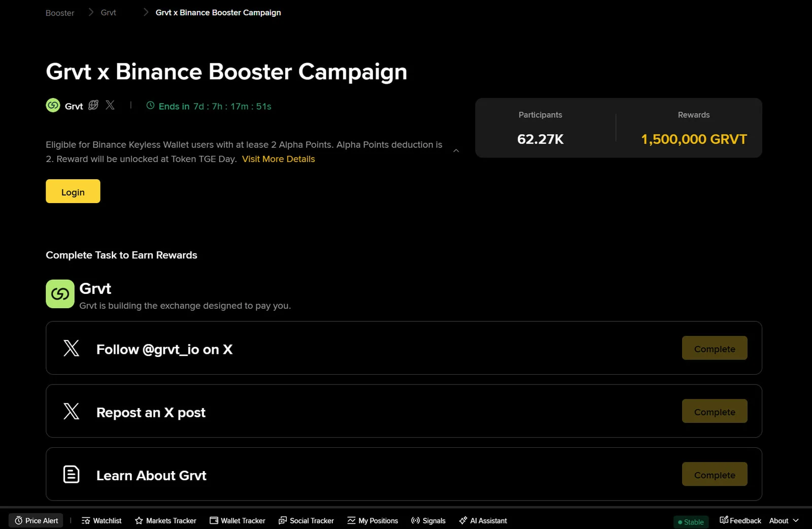Expand the About dropdown menu

tap(784, 520)
